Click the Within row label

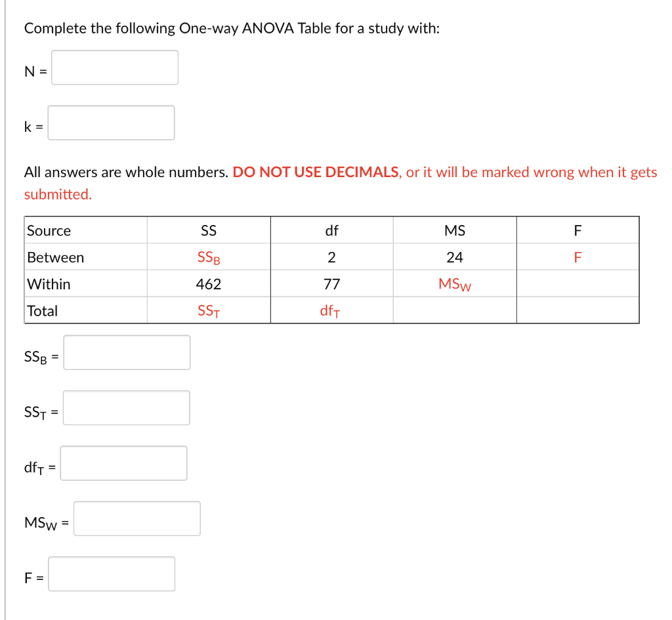49,283
